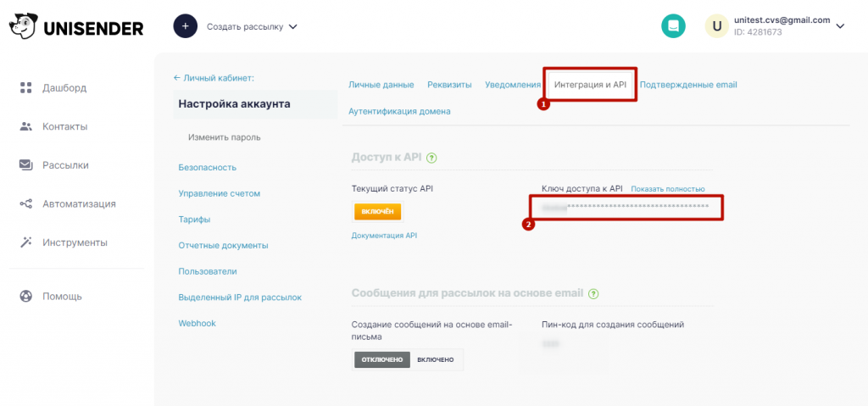Switch to Интеграция и API tab
This screenshot has width=868, height=406.
[590, 85]
